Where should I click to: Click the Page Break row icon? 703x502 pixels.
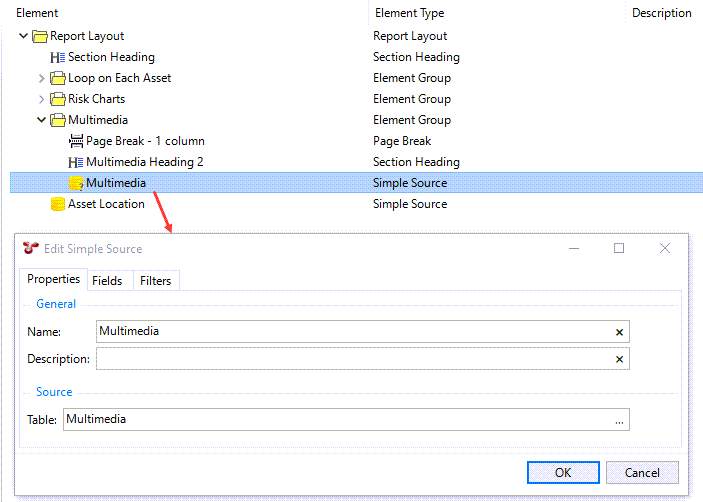(x=76, y=141)
